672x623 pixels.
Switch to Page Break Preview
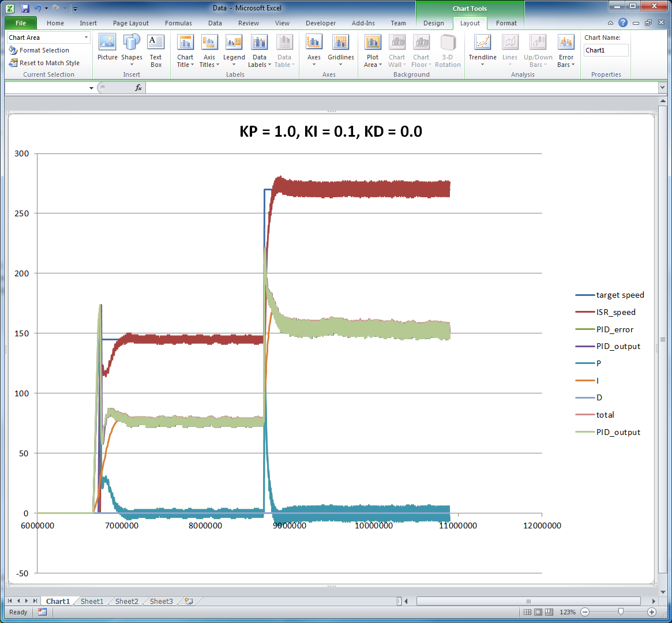(549, 612)
